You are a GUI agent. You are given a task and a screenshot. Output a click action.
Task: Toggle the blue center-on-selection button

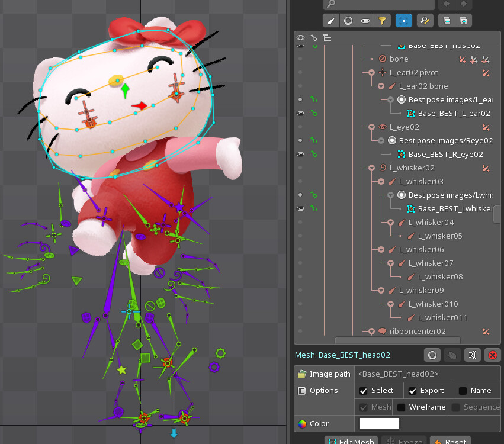(404, 21)
